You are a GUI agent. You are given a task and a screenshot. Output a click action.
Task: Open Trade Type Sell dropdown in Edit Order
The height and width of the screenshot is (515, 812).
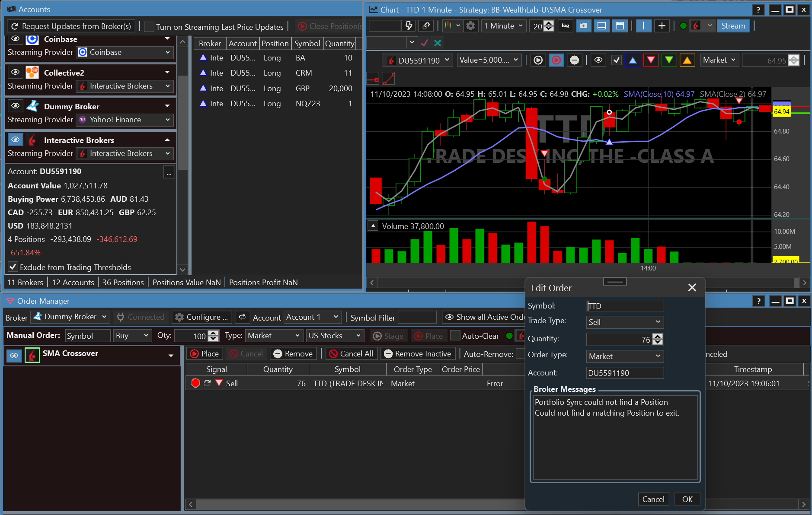tap(625, 322)
